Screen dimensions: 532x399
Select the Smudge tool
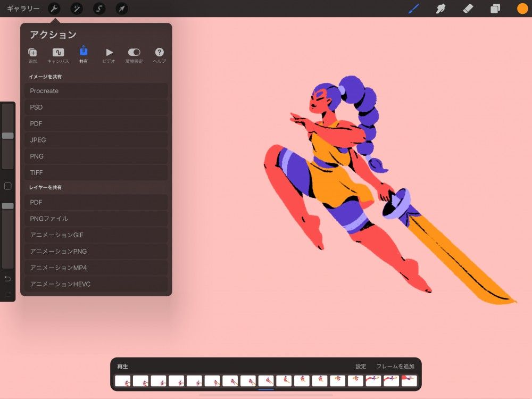440,9
